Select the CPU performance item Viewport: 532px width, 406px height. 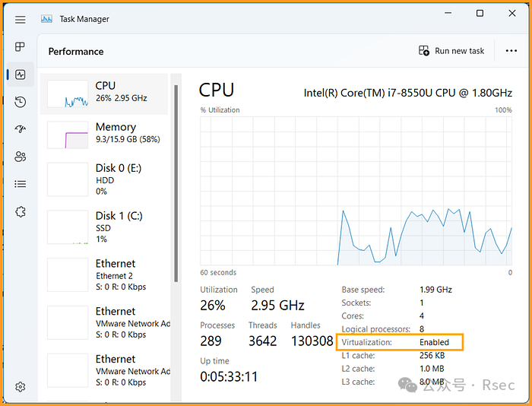coord(103,93)
